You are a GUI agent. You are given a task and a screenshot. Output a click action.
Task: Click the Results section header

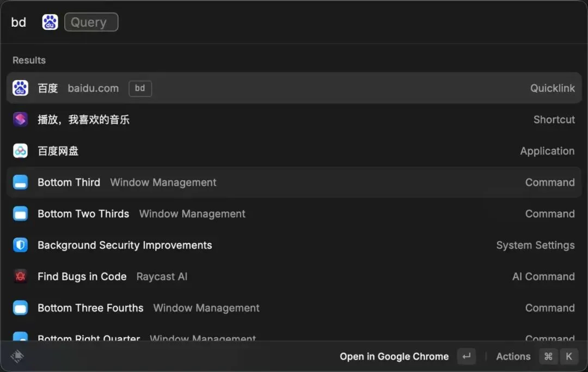pos(29,60)
